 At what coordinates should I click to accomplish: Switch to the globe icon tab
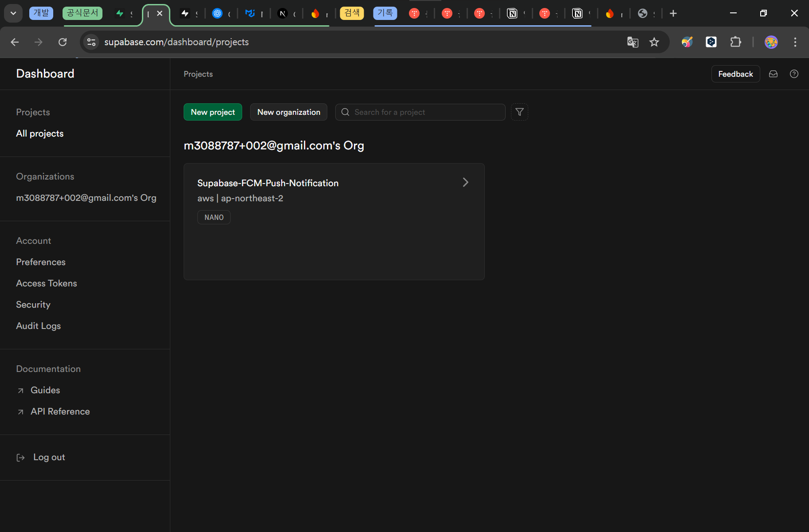pyautogui.click(x=643, y=13)
